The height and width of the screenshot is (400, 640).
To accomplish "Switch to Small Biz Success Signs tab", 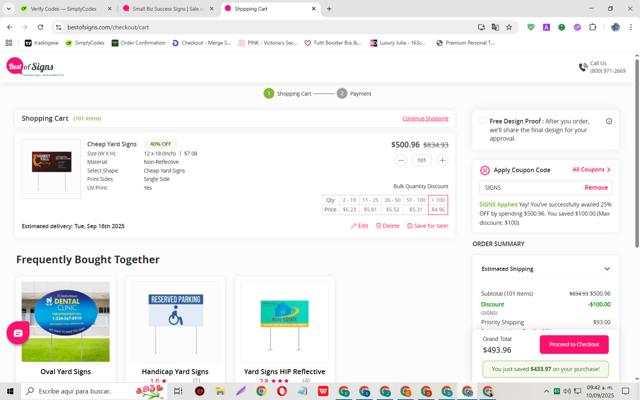I will click(x=167, y=9).
